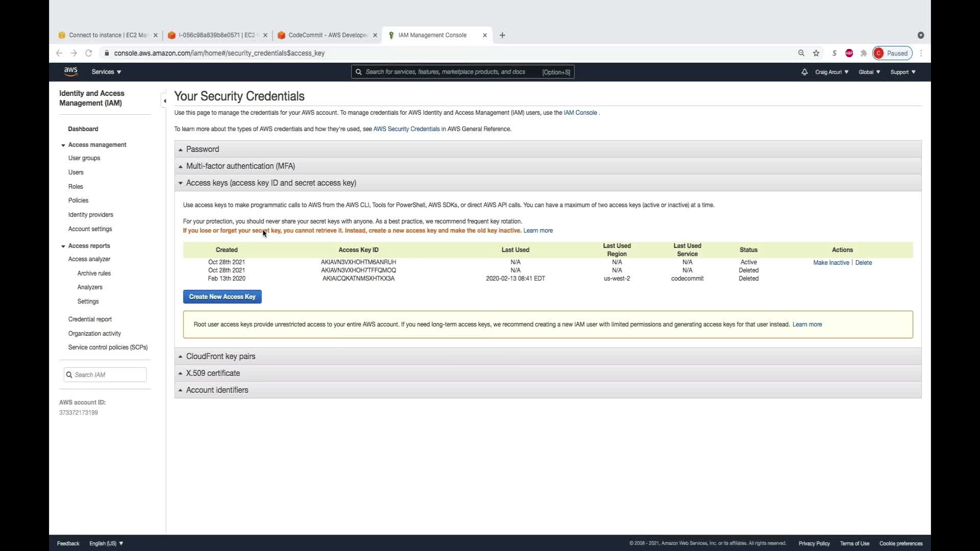980x551 pixels.
Task: Expand the Password section
Action: (203, 149)
